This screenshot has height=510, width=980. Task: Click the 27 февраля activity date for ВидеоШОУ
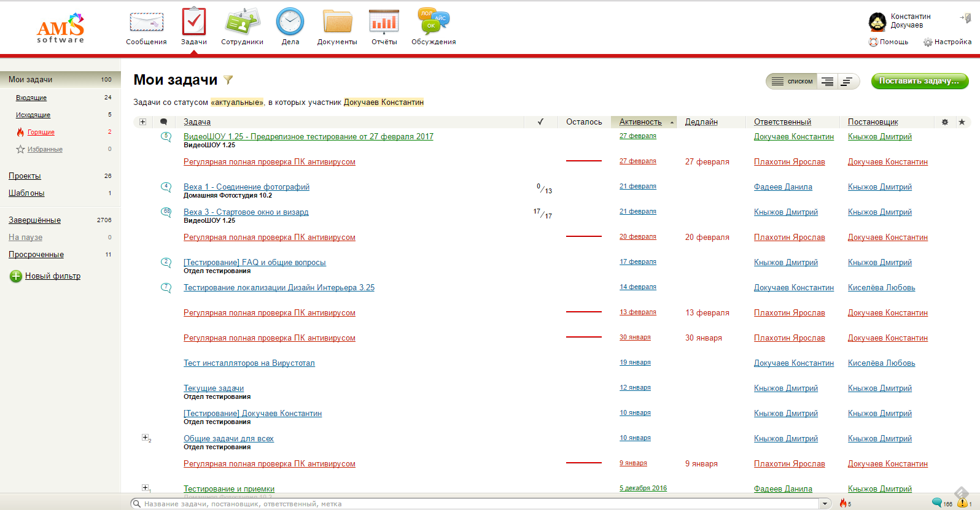point(638,136)
